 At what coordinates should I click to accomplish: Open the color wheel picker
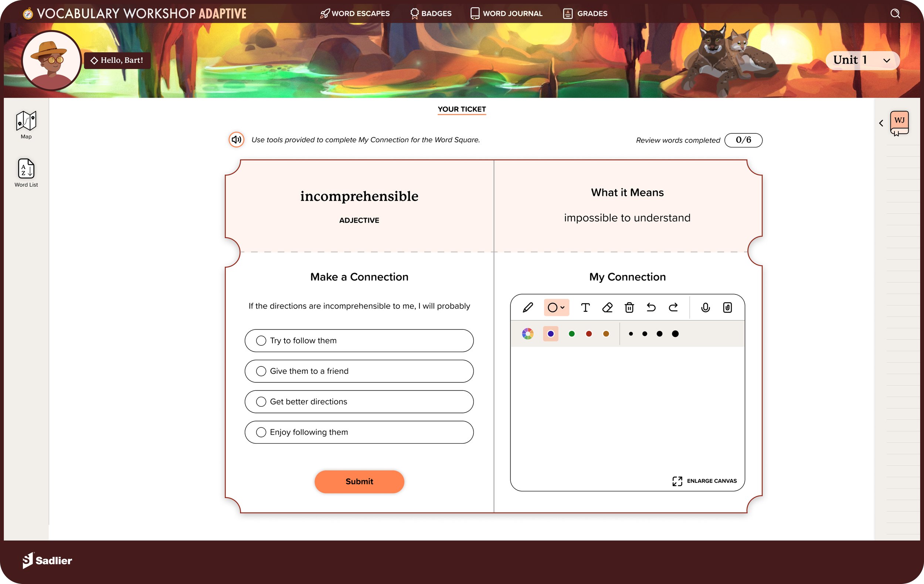[x=528, y=334]
